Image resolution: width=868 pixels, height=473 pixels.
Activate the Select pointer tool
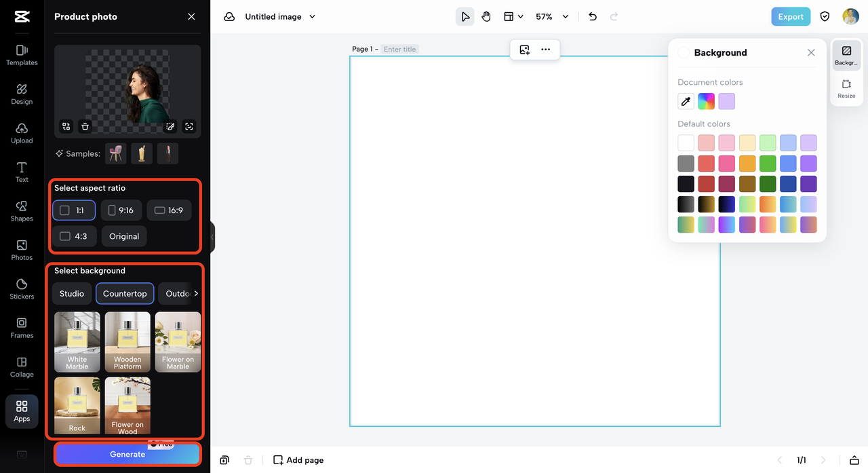click(465, 16)
